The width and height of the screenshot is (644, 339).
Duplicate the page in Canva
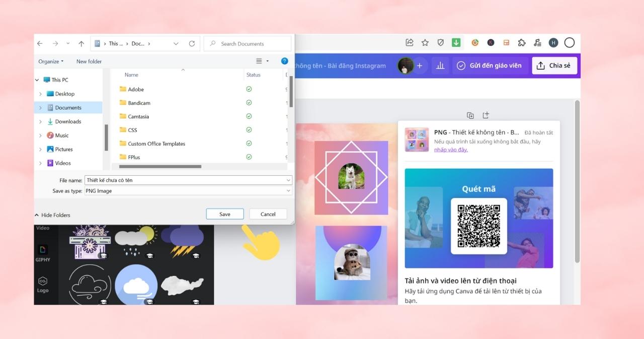(470, 115)
